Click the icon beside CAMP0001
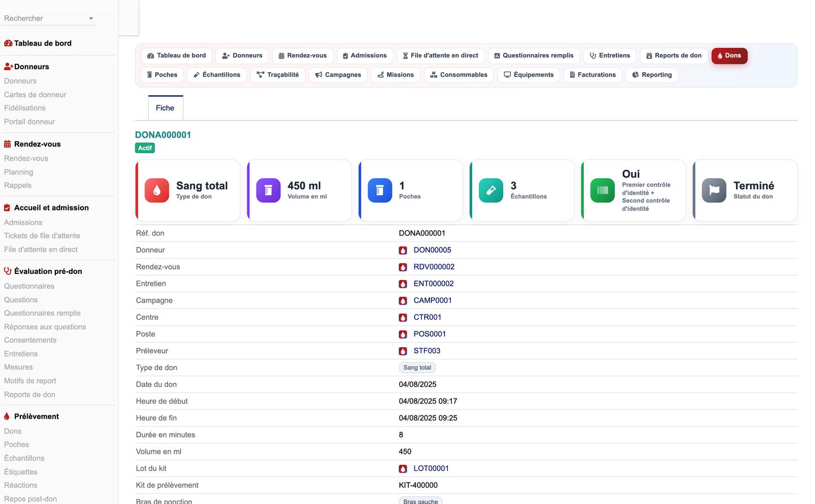 [x=403, y=301]
